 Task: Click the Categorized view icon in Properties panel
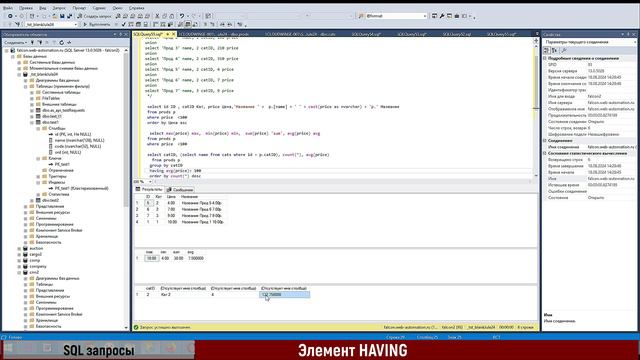pos(547,51)
